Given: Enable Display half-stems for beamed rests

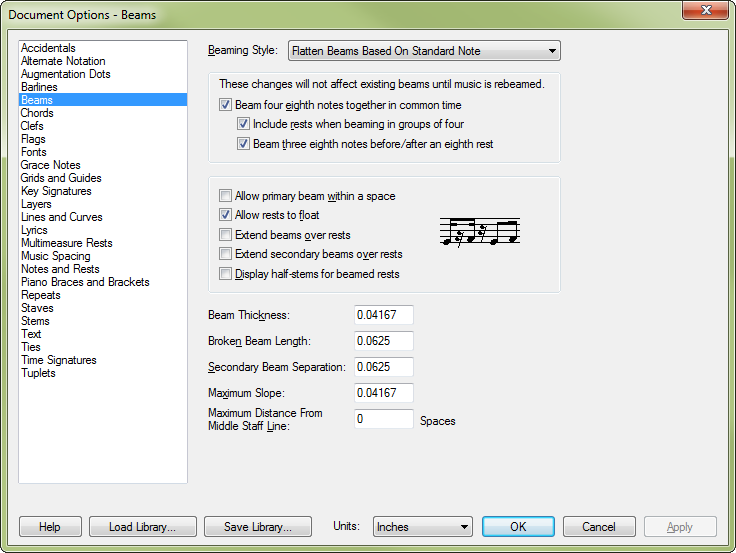Looking at the screenshot, I should coord(225,274).
